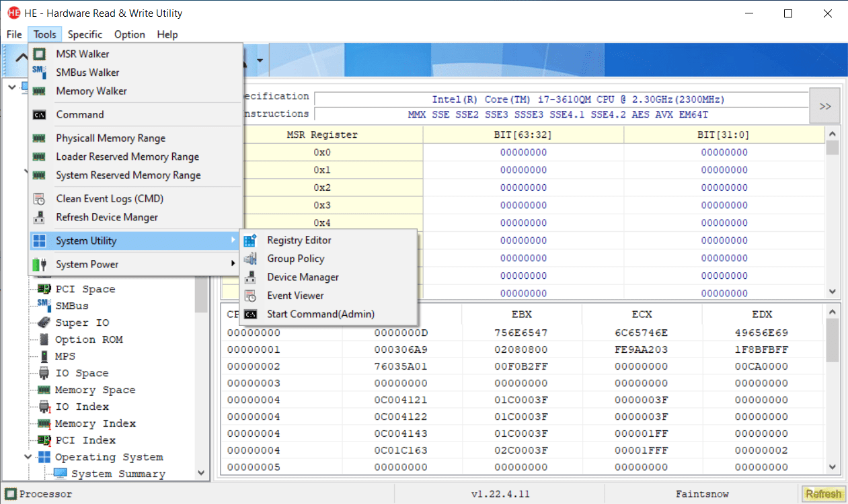Click the System Summary monitor icon

[x=61, y=474]
